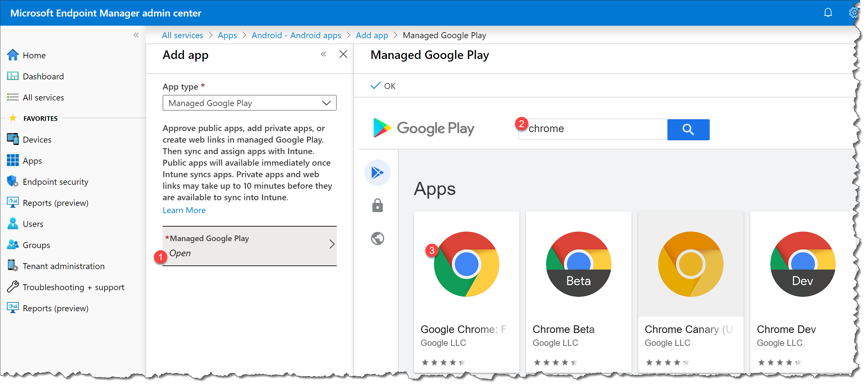
Task: Open Groups from the sidebar
Action: click(36, 245)
